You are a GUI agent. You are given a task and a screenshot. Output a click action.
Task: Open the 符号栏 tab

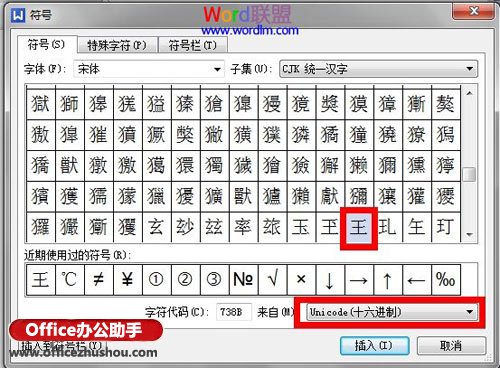pos(193,45)
